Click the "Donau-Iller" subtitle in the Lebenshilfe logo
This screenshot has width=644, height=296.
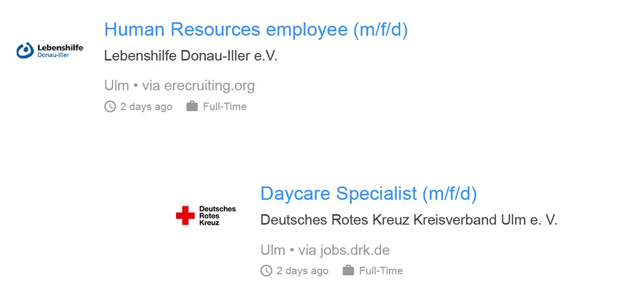pos(53,55)
